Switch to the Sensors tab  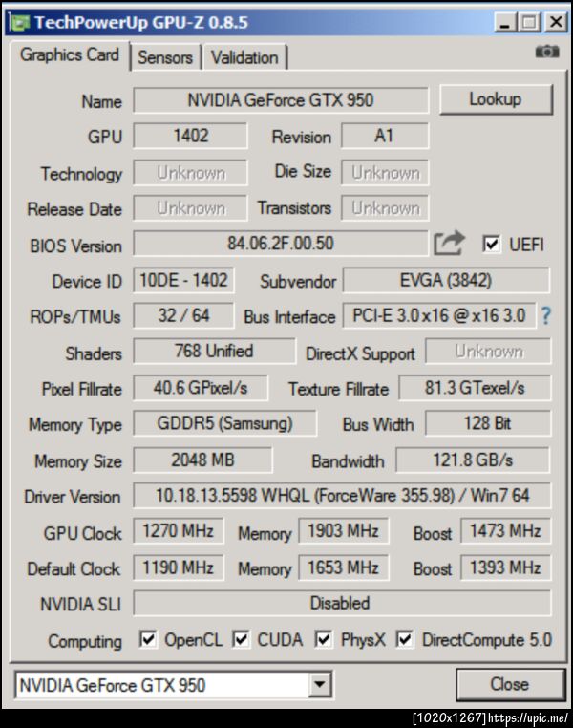pos(165,57)
